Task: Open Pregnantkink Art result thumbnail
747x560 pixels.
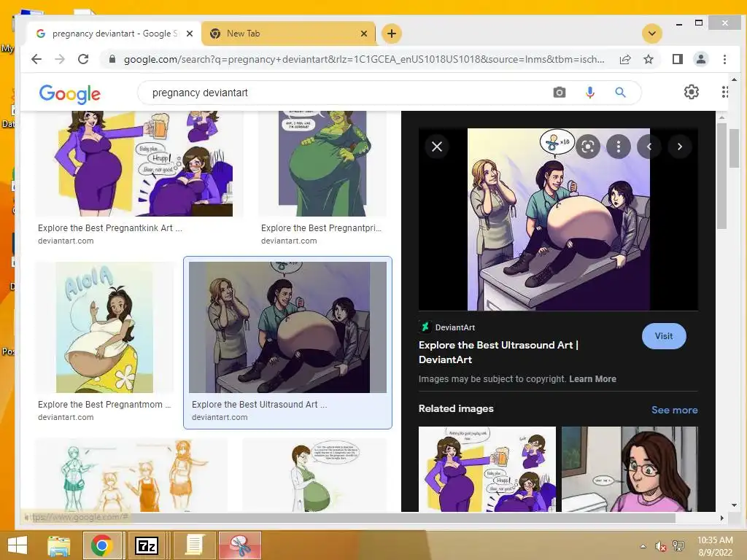Action: click(139, 164)
